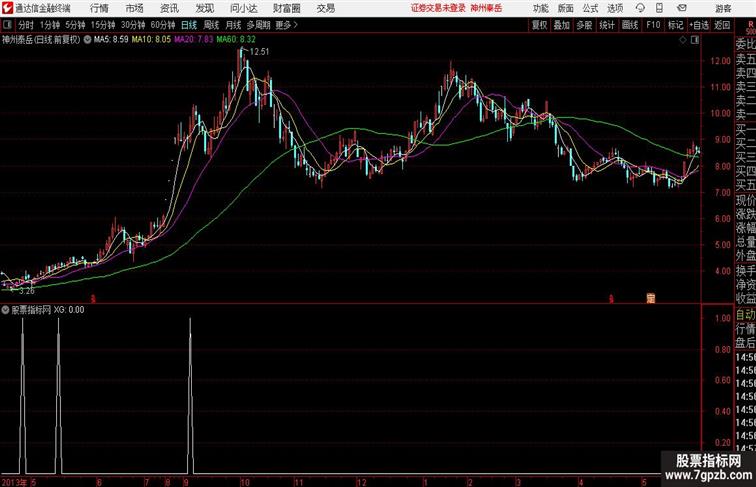Open the 资讯 menu
Image resolution: width=756 pixels, height=487 pixels.
[169, 8]
